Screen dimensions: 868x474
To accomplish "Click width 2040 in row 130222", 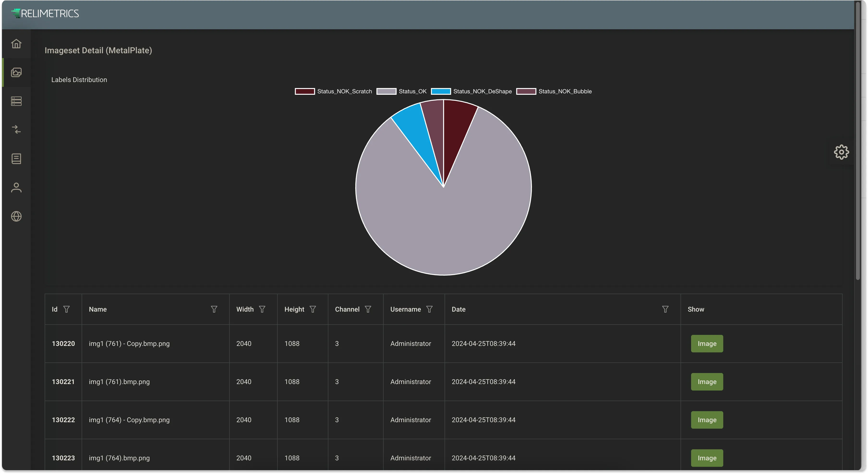I will coord(244,420).
